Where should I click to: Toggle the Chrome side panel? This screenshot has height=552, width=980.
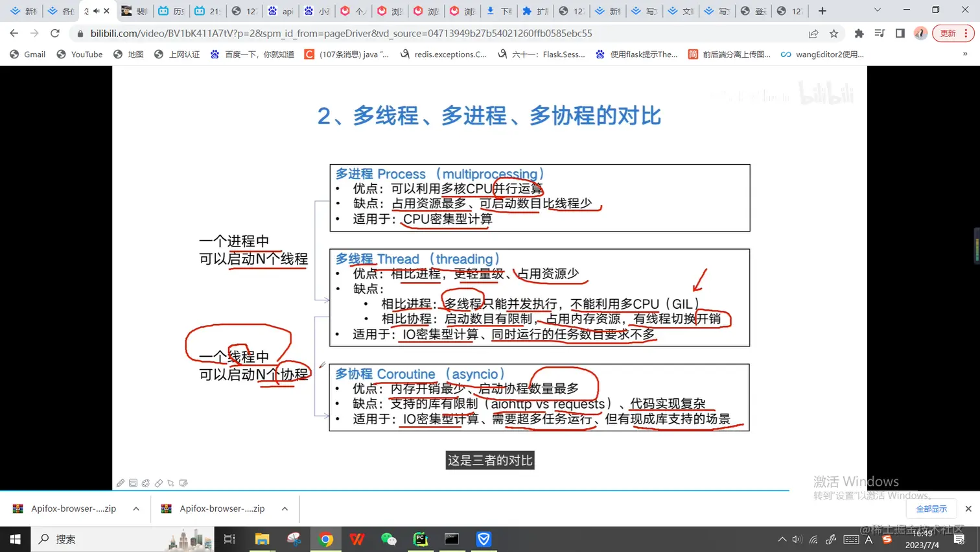(x=900, y=34)
